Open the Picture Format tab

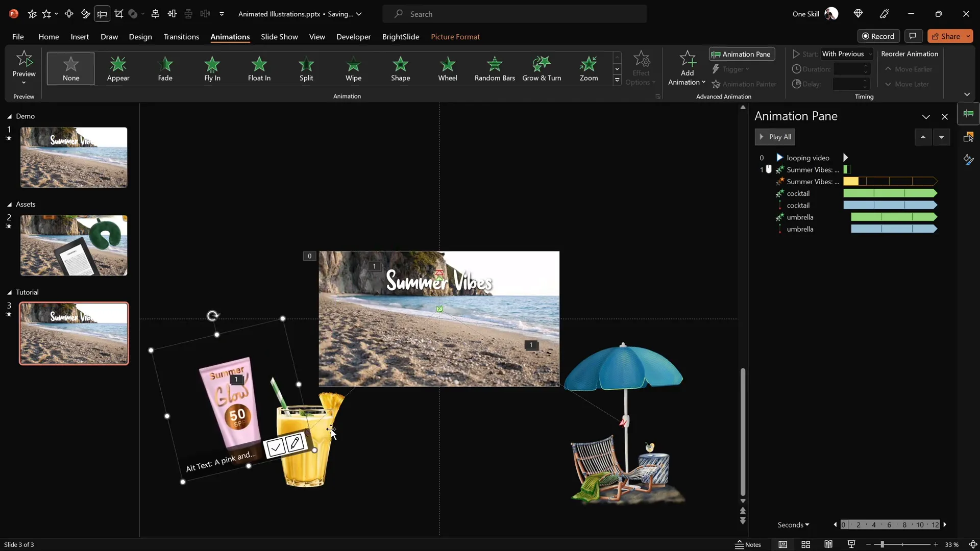[x=456, y=37]
